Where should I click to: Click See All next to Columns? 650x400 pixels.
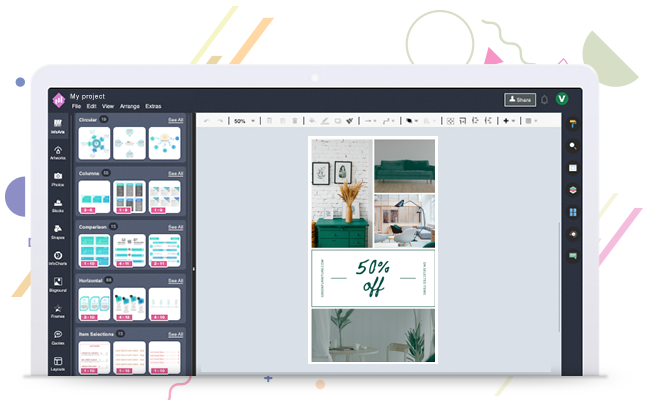coord(175,173)
